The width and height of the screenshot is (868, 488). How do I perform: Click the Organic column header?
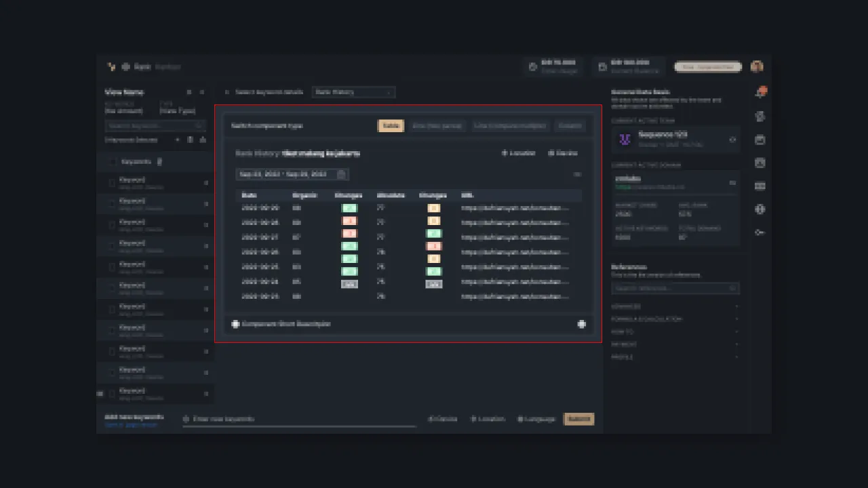coord(305,195)
